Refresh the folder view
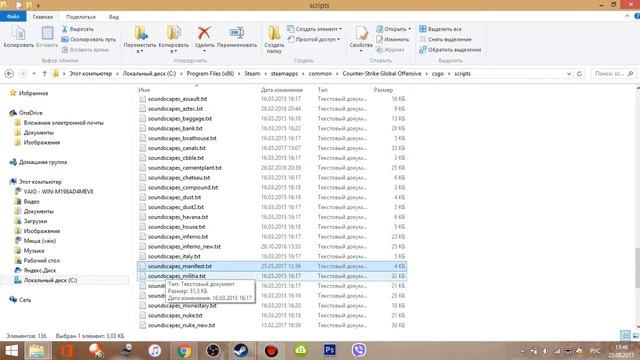The image size is (640, 360). (579, 74)
